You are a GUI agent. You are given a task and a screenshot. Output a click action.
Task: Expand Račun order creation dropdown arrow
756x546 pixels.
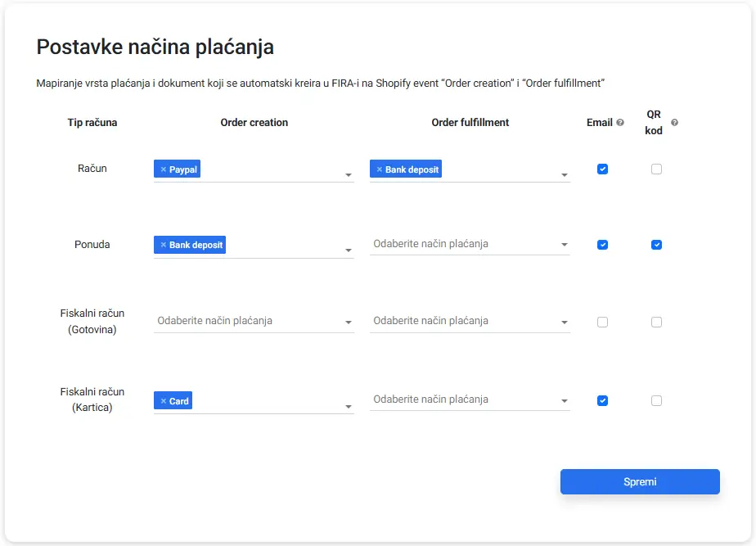tap(348, 175)
